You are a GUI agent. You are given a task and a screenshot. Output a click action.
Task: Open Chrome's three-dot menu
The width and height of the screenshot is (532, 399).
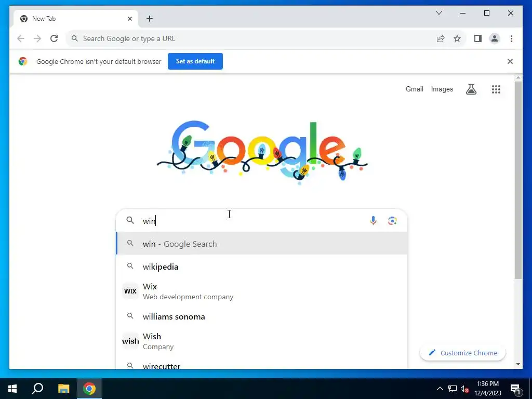pos(511,38)
